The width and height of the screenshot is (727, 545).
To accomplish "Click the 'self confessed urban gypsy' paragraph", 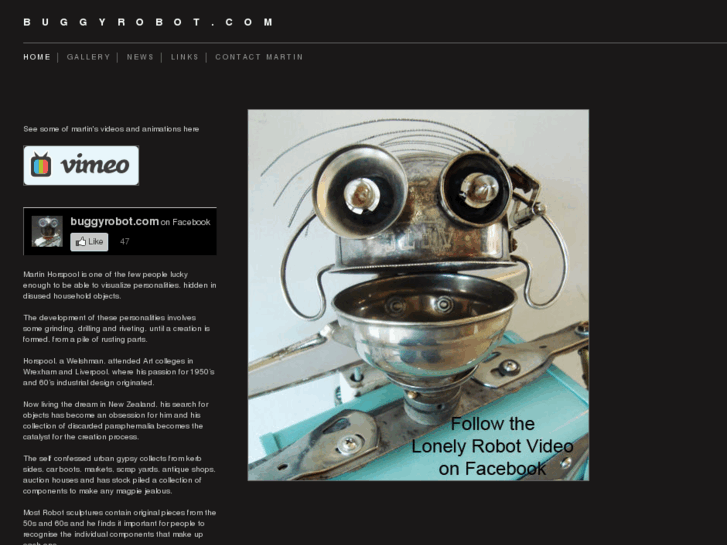I will pyautogui.click(x=119, y=475).
